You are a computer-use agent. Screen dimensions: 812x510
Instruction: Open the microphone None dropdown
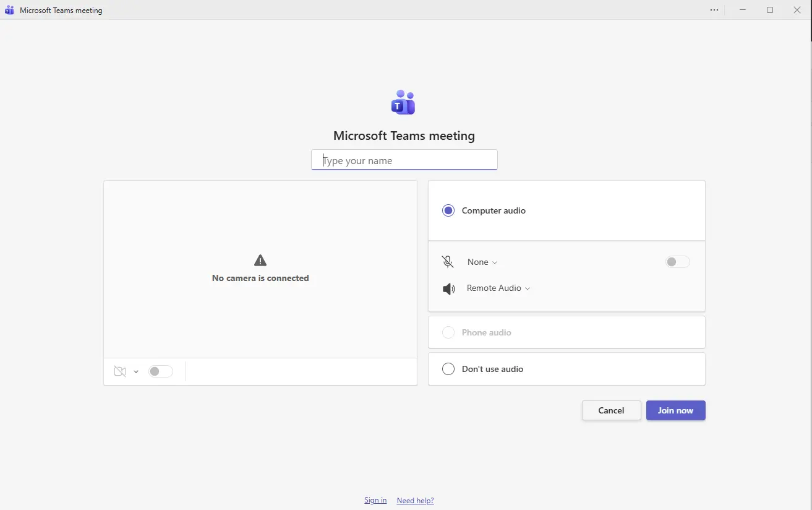[x=482, y=261]
